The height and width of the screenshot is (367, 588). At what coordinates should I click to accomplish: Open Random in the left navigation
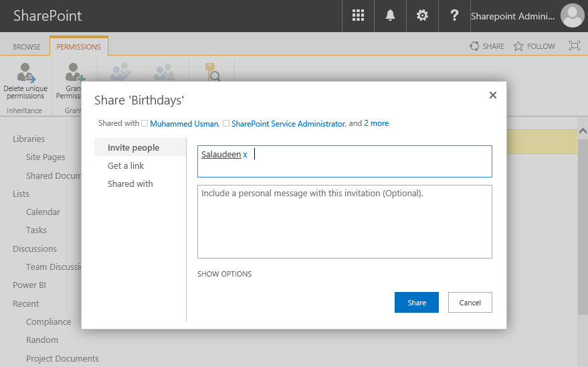tap(41, 340)
